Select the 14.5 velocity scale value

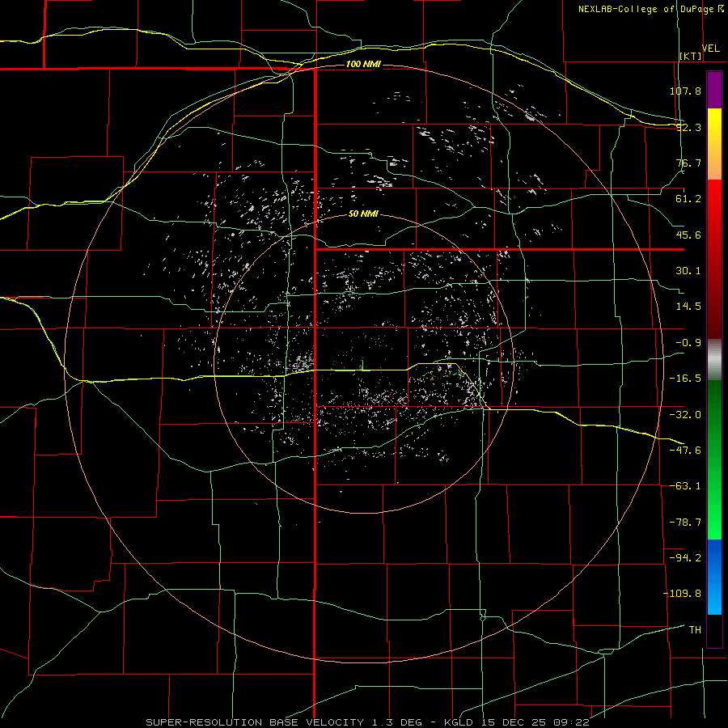[688, 307]
